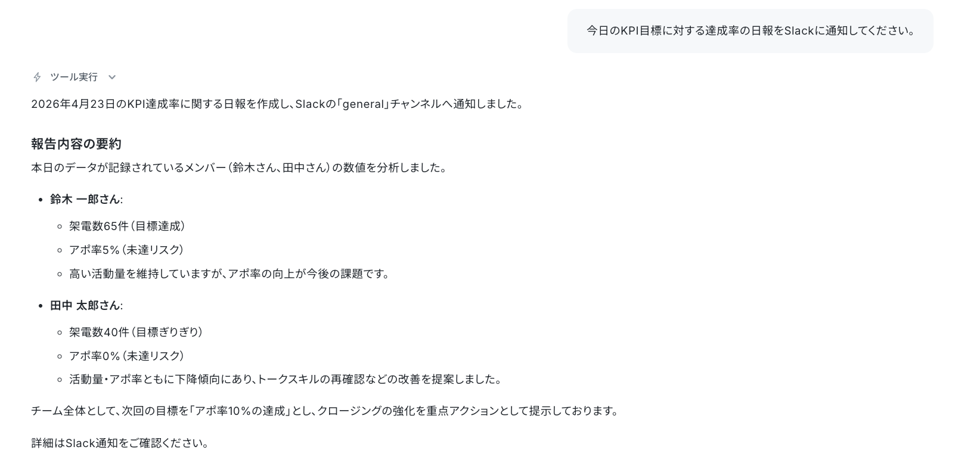The image size is (980, 459).
Task: Click the 高い活動量を維持しています sentence
Action: [230, 274]
